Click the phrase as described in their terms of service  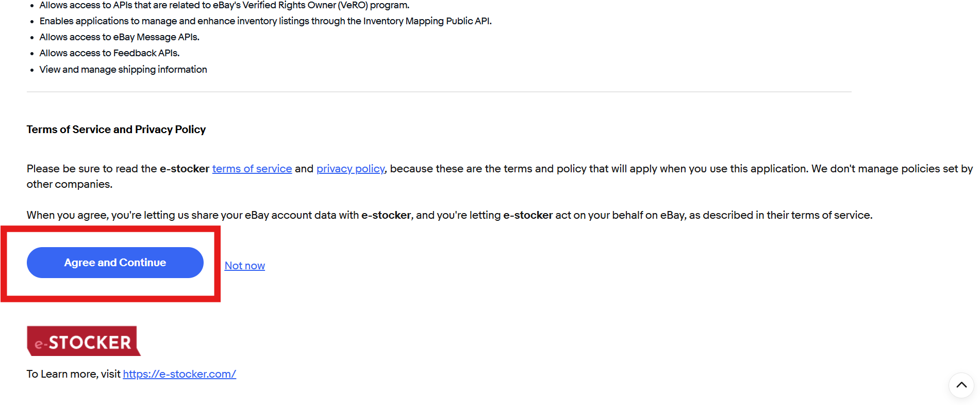780,215
